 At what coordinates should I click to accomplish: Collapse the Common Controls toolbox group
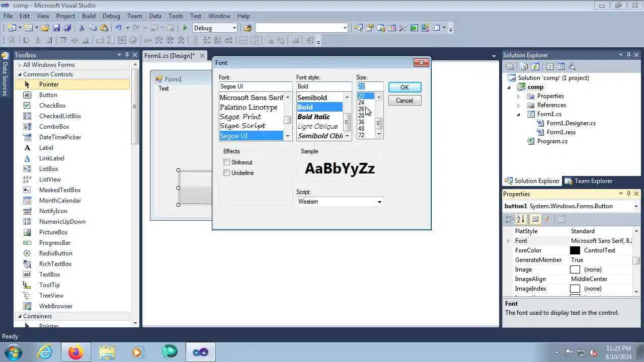tap(20, 74)
